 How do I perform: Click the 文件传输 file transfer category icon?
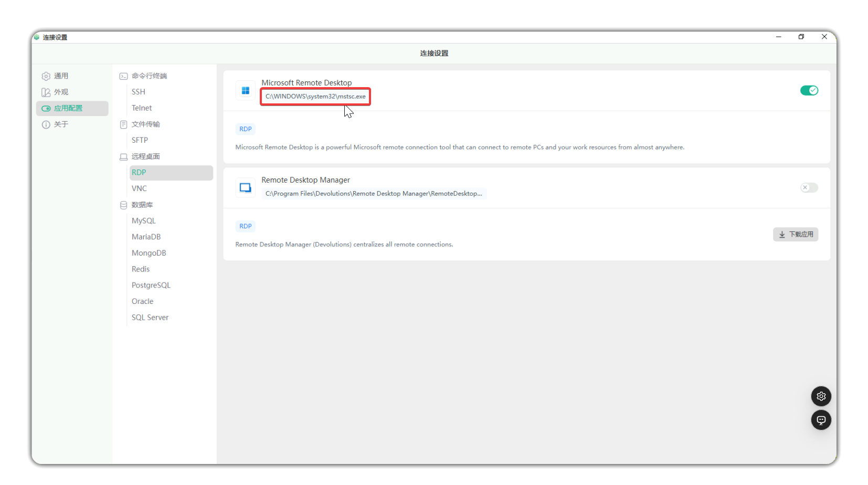[124, 124]
